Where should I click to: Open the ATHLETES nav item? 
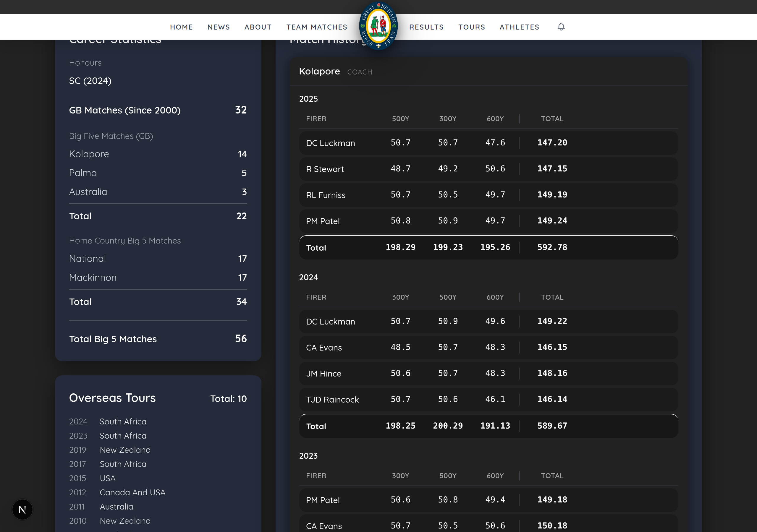(x=519, y=27)
